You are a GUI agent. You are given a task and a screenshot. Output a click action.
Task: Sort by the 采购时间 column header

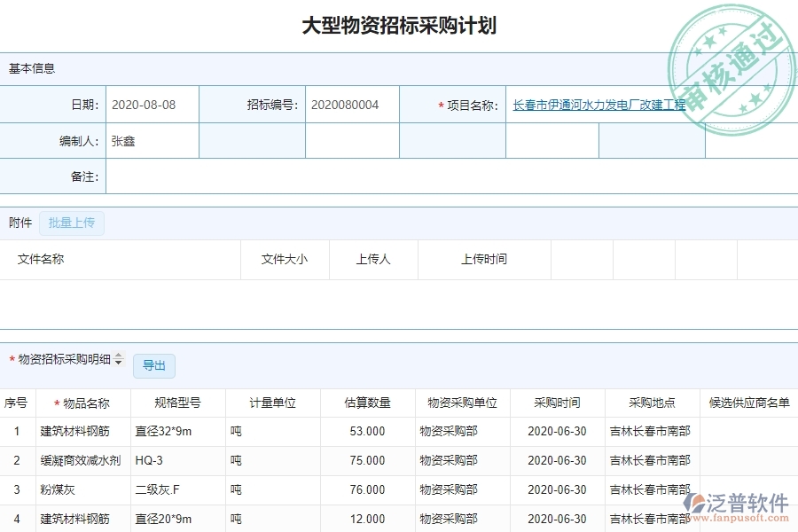(x=556, y=402)
